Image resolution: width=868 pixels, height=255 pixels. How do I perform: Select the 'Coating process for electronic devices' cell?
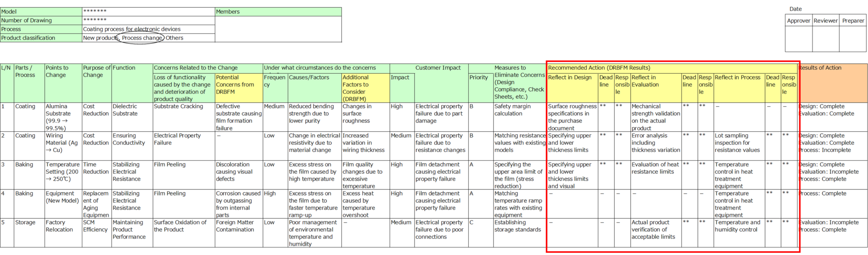tap(148, 29)
